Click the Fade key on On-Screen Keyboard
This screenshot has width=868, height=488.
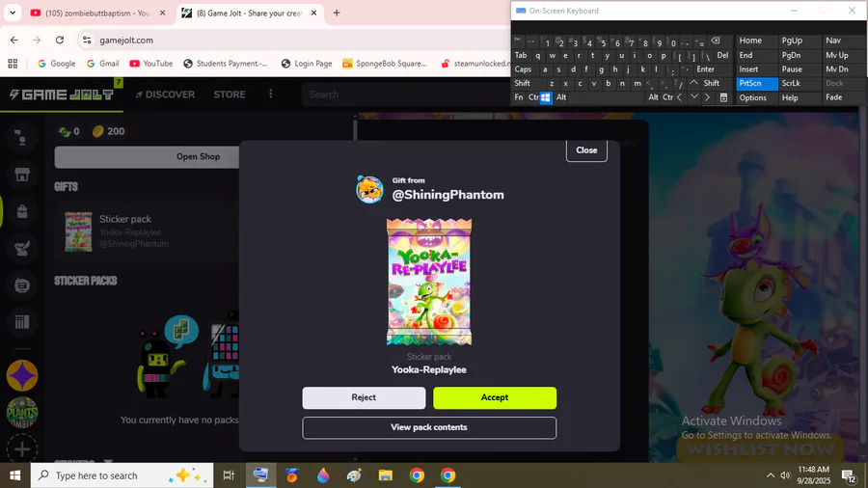click(x=843, y=97)
